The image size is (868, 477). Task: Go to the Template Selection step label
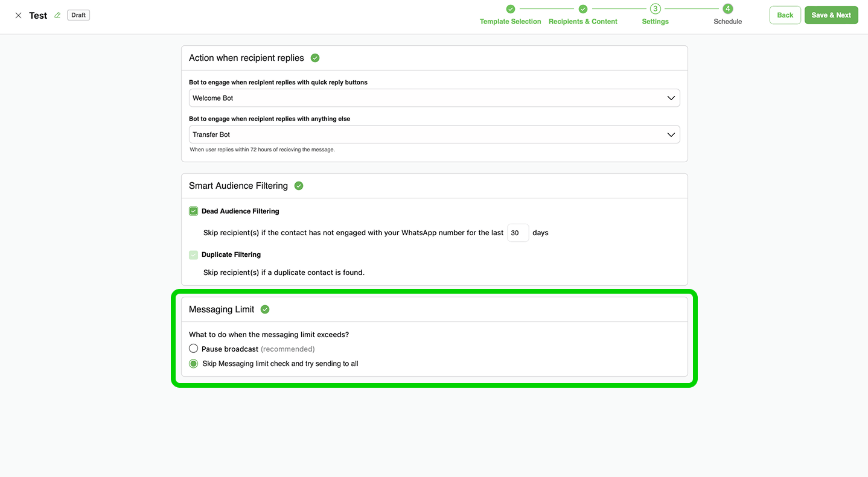[x=510, y=22]
